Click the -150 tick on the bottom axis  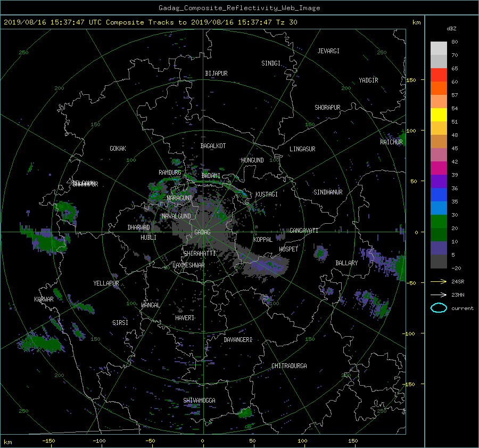48,441
